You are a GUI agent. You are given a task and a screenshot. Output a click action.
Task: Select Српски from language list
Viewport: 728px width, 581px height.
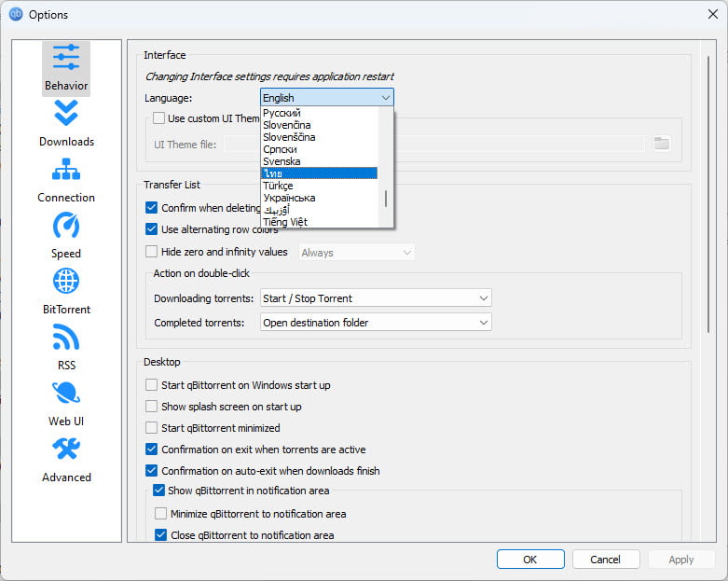click(x=320, y=149)
